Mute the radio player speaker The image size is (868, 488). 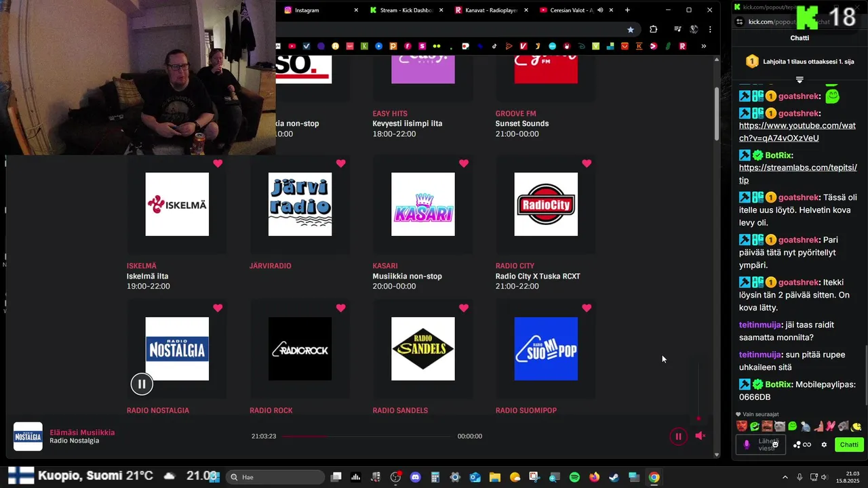[701, 436]
